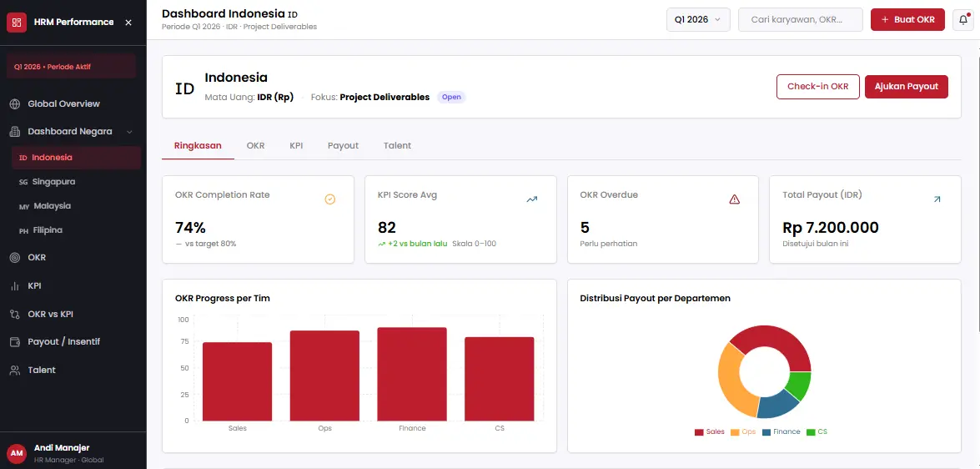980x469 pixels.
Task: Click the Buat OKR button
Action: (x=907, y=19)
